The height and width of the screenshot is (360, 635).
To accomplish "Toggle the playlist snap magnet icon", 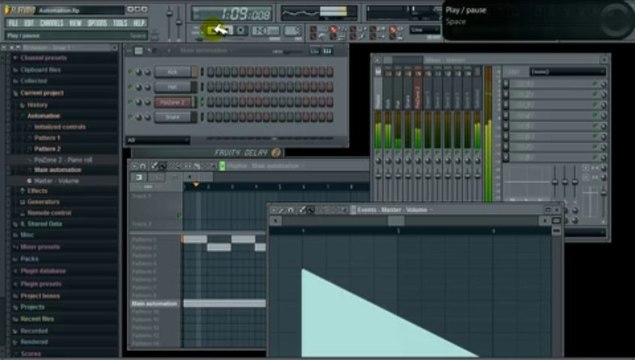I will pos(143,166).
